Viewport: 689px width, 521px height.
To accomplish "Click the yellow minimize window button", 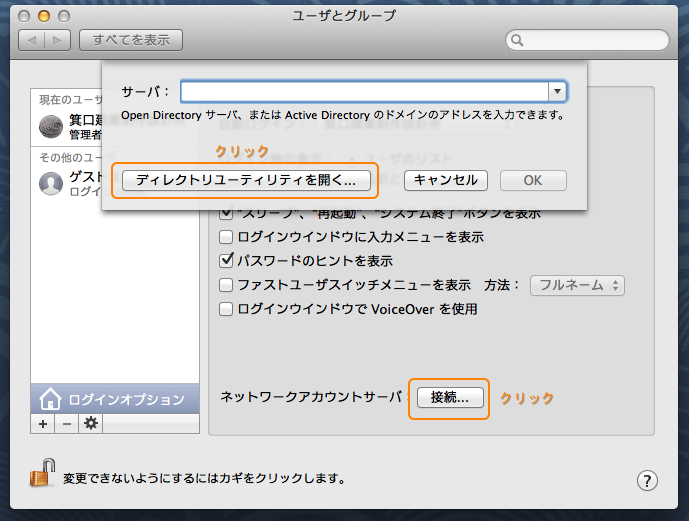I will [44, 16].
